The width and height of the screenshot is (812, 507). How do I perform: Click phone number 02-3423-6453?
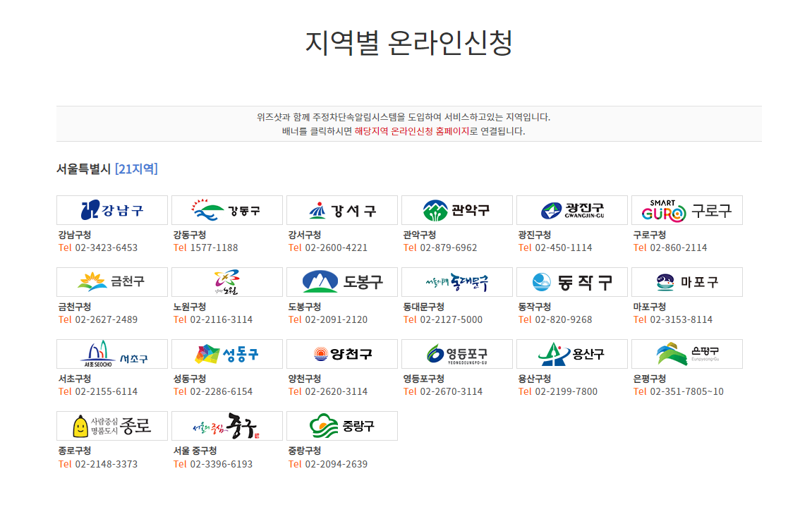(106, 248)
